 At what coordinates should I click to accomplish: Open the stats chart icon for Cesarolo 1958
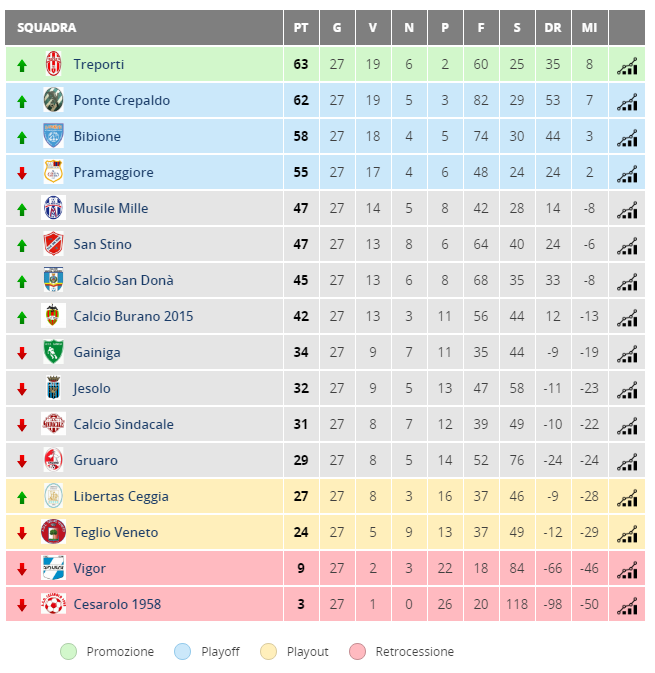coord(627,606)
